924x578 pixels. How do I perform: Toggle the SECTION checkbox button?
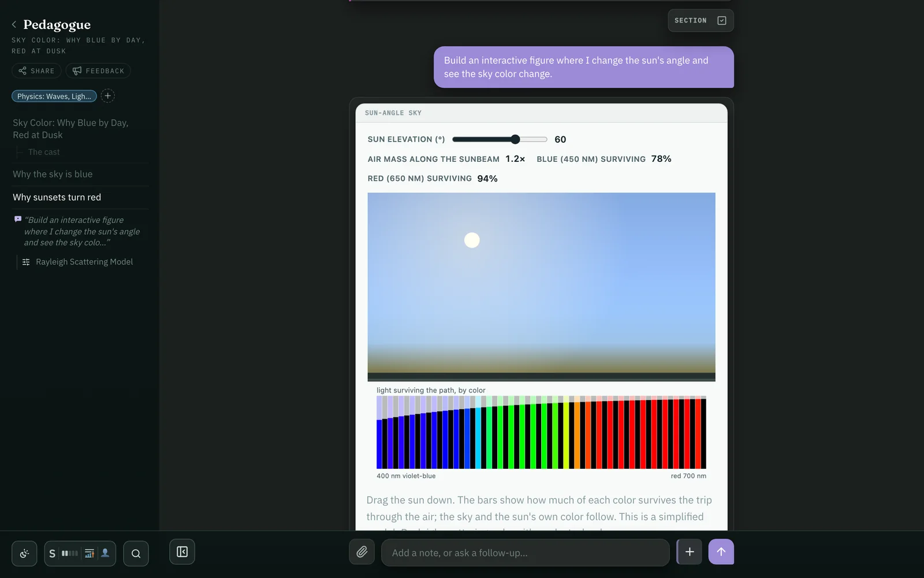tap(701, 20)
